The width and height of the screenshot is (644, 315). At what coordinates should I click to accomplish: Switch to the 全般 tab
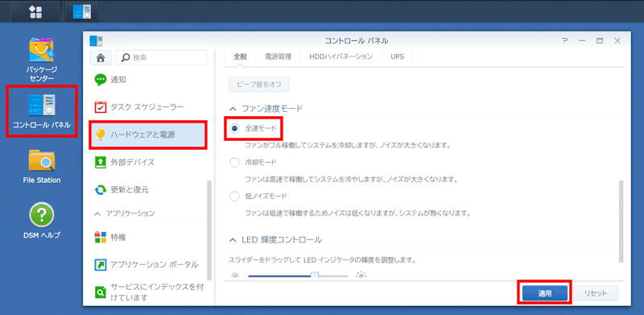[240, 56]
